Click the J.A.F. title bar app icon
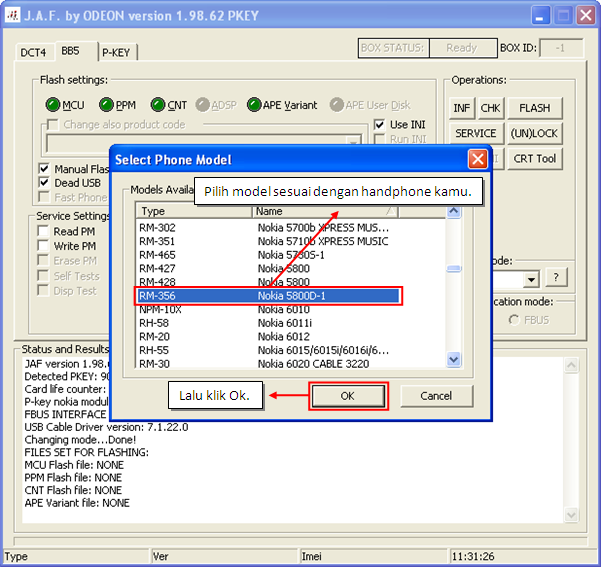 tap(12, 15)
